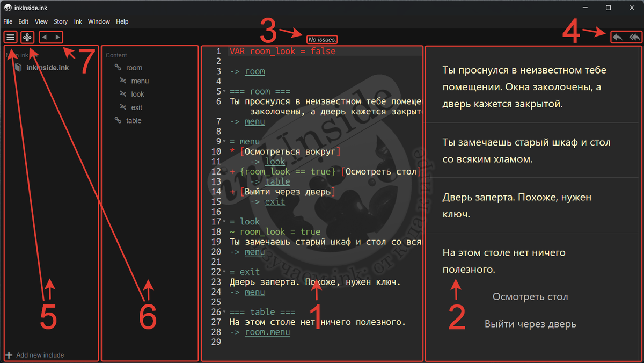The height and width of the screenshot is (363, 644).
Task: Click the underlined look divert link in the editor
Action: [x=275, y=162]
